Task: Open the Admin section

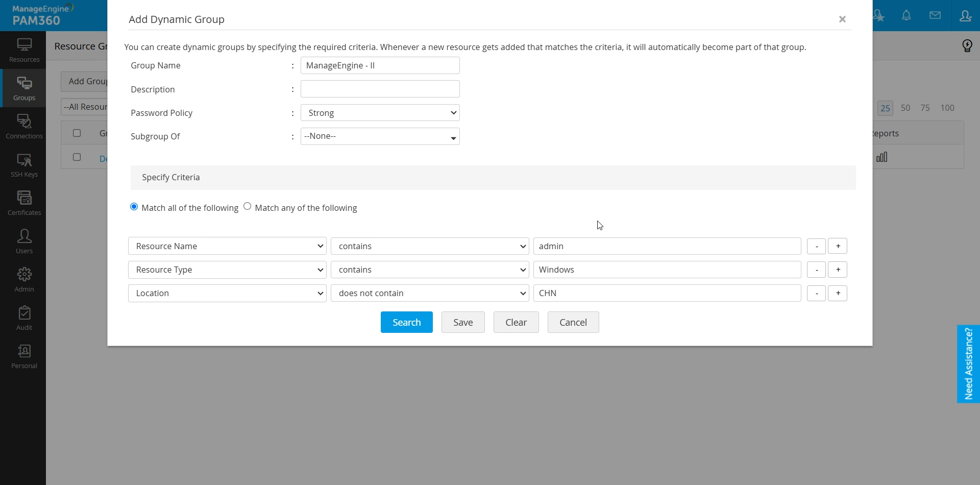Action: click(x=23, y=279)
